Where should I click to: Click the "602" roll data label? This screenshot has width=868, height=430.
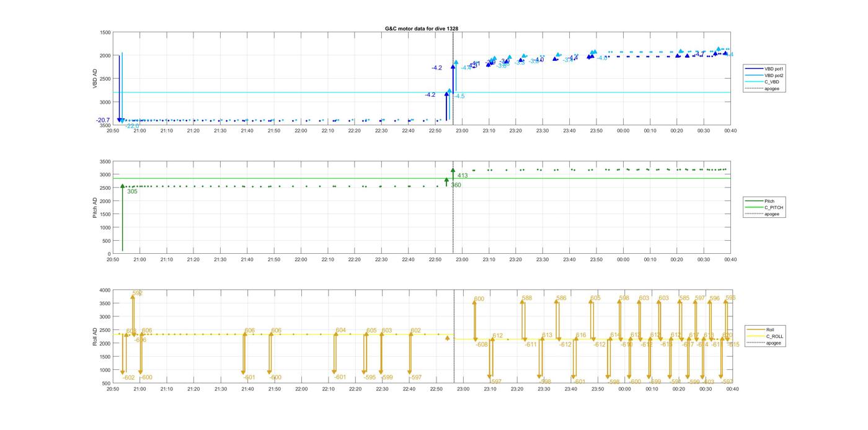coord(415,331)
